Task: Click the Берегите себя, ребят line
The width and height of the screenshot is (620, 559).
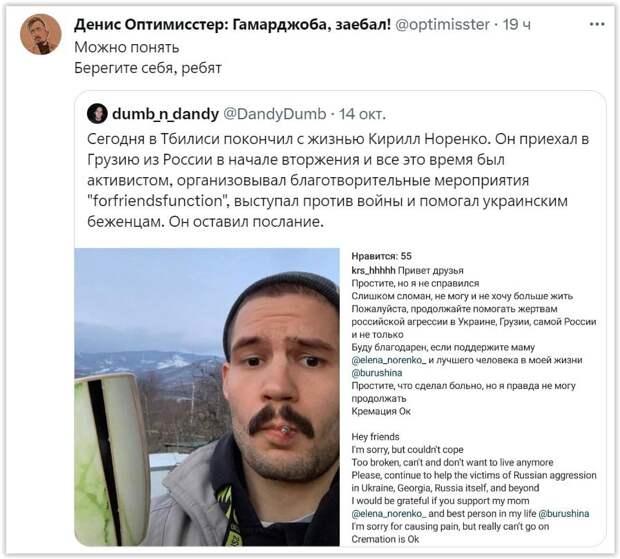Action: (x=148, y=68)
